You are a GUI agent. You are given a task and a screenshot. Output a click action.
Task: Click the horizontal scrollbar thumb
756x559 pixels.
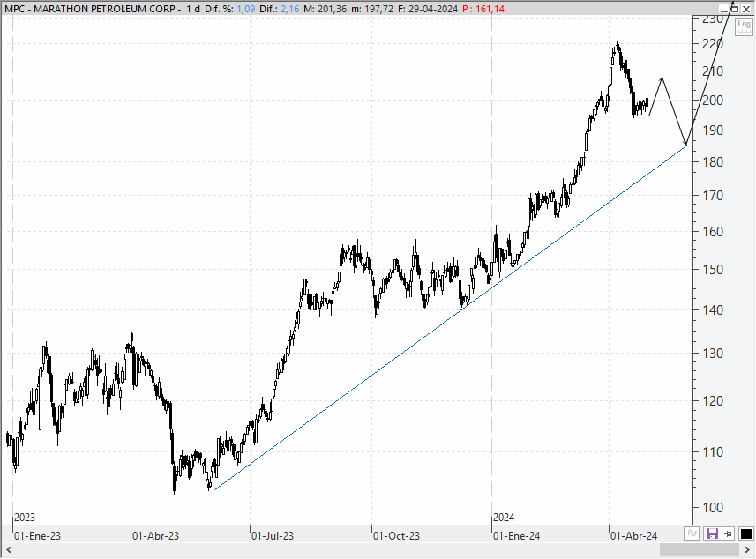click(700, 550)
